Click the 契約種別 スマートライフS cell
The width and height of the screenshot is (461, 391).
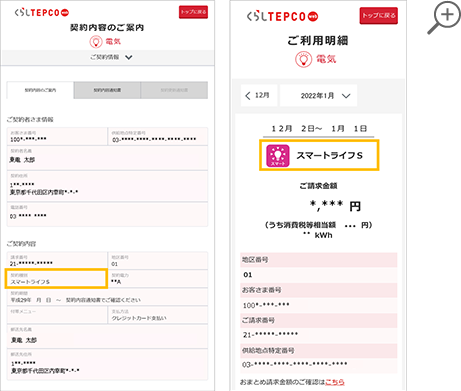(x=56, y=279)
